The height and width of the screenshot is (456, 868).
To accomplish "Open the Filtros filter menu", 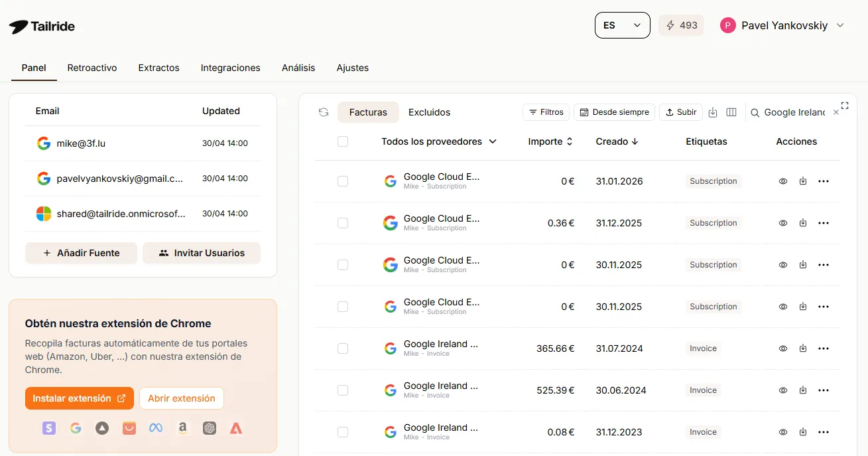I will [546, 112].
